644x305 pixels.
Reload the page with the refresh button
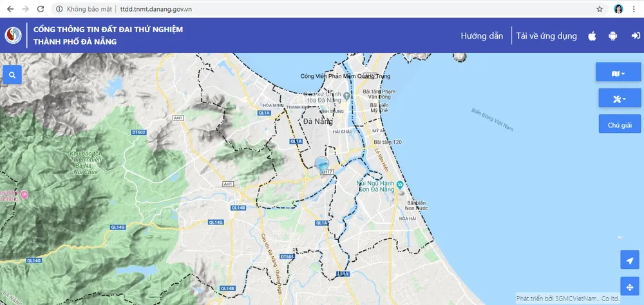(41, 9)
